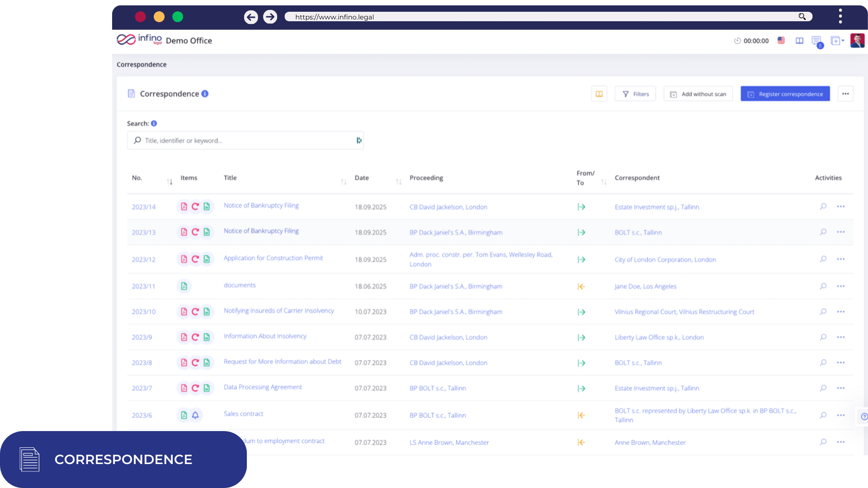Viewport: 868px width, 488px height.
Task: Open the Data Processing Agreement title
Action: click(x=263, y=387)
